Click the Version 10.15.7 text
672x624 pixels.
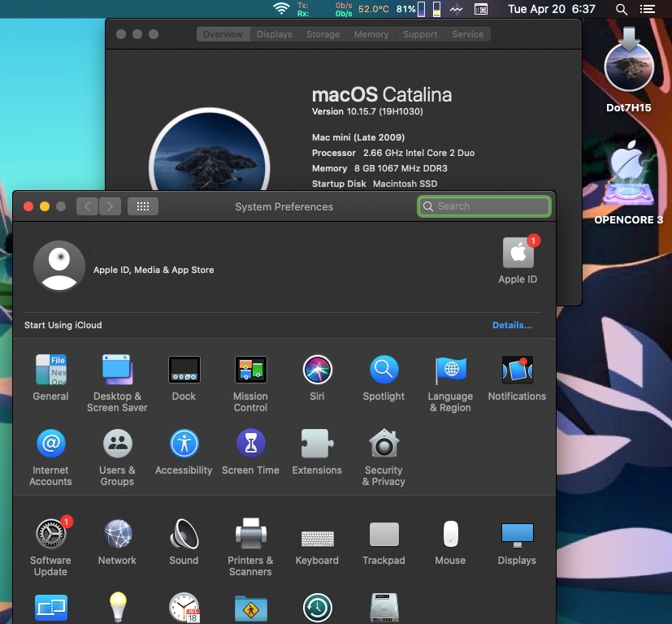tap(367, 111)
